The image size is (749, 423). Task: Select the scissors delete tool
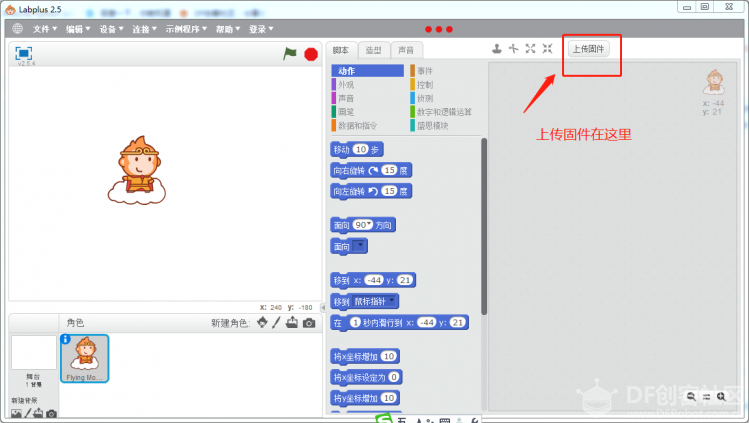click(x=514, y=48)
